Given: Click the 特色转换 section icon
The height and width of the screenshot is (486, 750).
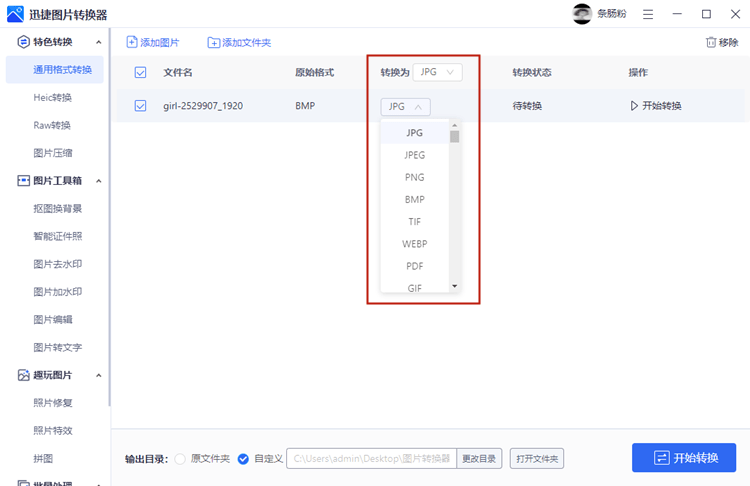Looking at the screenshot, I should pyautogui.click(x=23, y=42).
